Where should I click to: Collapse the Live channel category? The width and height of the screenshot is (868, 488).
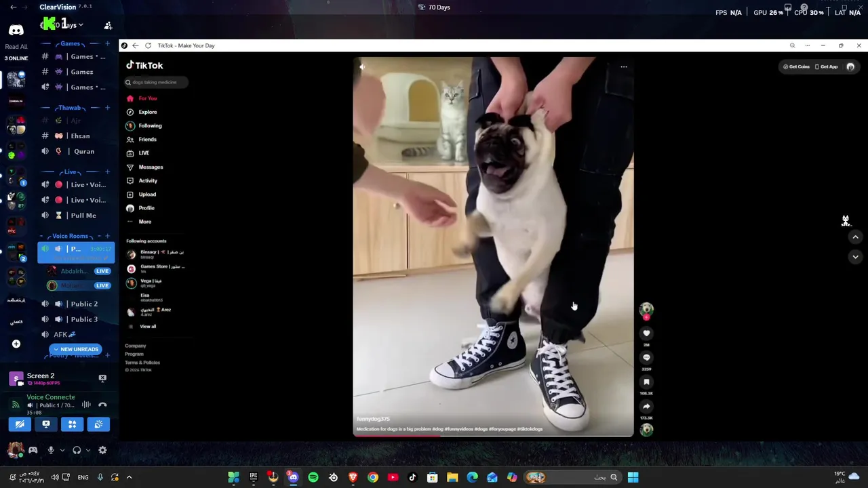point(69,172)
